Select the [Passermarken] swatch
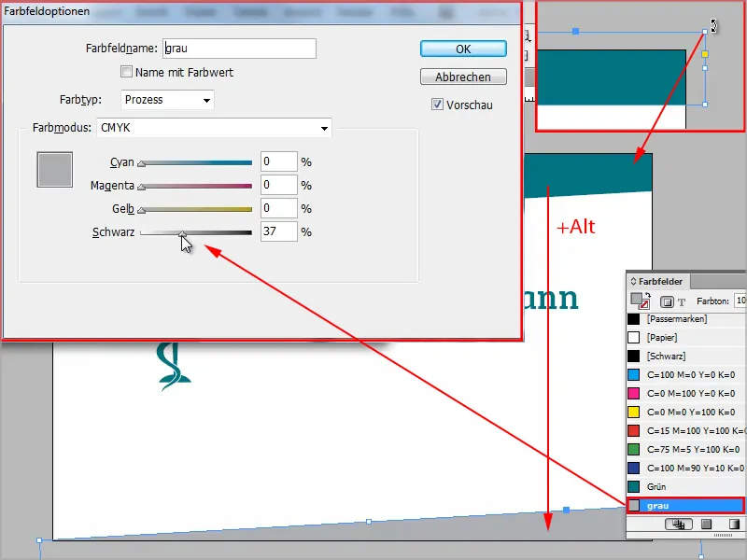This screenshot has height=560, width=747. click(686, 319)
